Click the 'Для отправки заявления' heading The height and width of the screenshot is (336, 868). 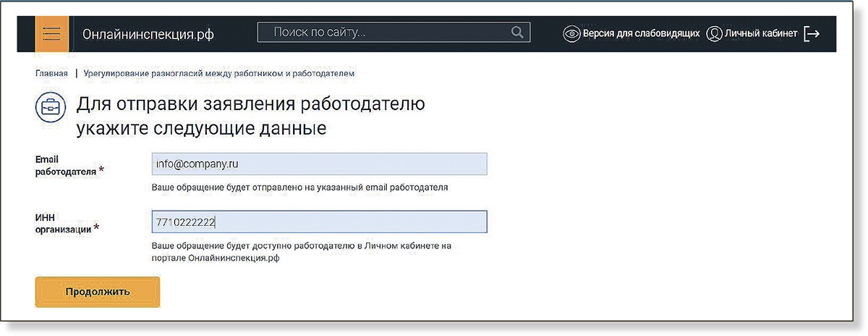click(x=250, y=116)
